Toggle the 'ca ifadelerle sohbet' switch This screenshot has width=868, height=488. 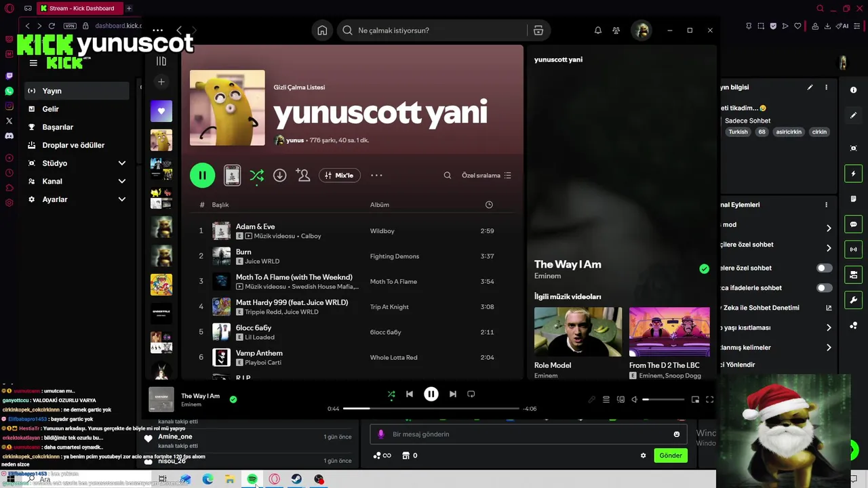824,288
